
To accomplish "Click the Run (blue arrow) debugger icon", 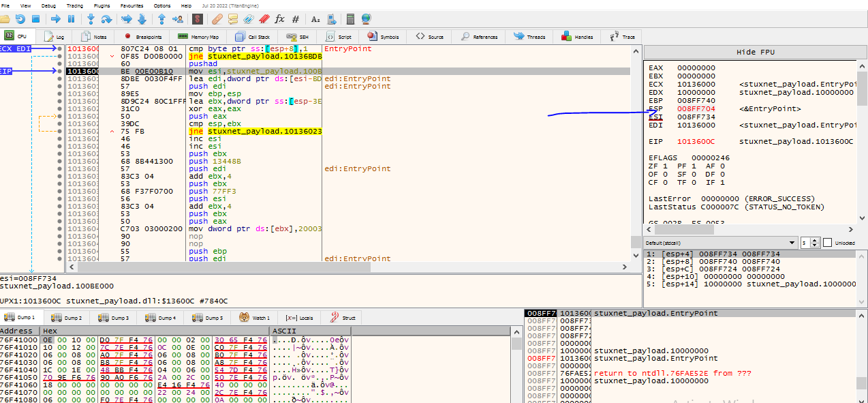I will coord(56,18).
